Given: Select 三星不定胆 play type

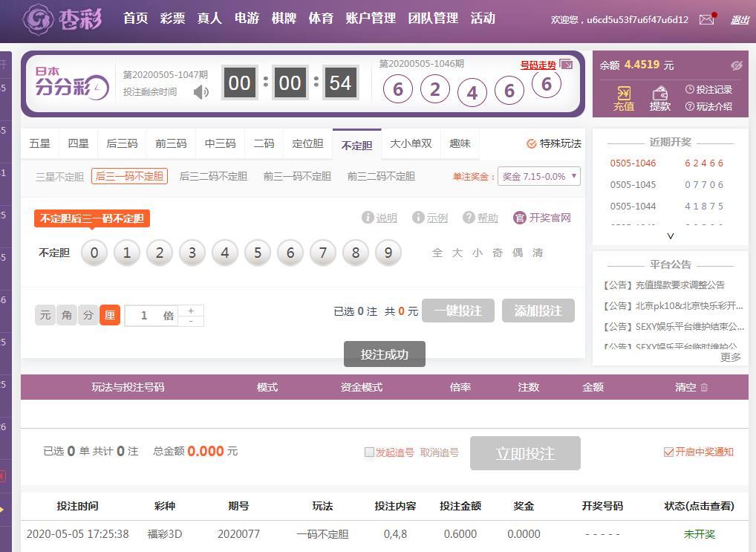Looking at the screenshot, I should coord(60,177).
